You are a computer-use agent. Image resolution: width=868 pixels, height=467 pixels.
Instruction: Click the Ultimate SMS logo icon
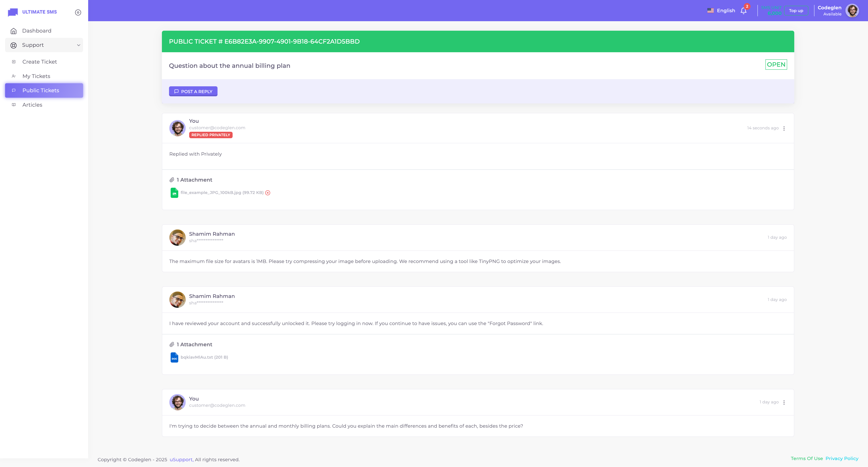click(13, 12)
